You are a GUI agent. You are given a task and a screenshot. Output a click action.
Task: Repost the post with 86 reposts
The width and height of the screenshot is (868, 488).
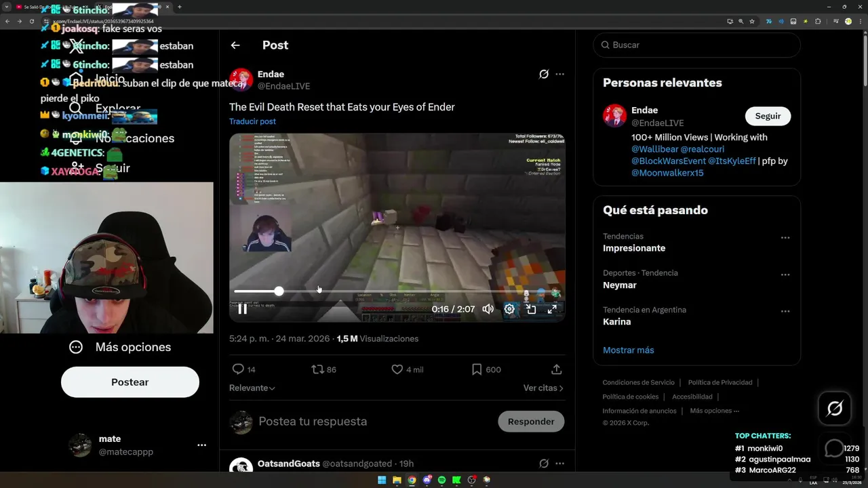click(323, 369)
